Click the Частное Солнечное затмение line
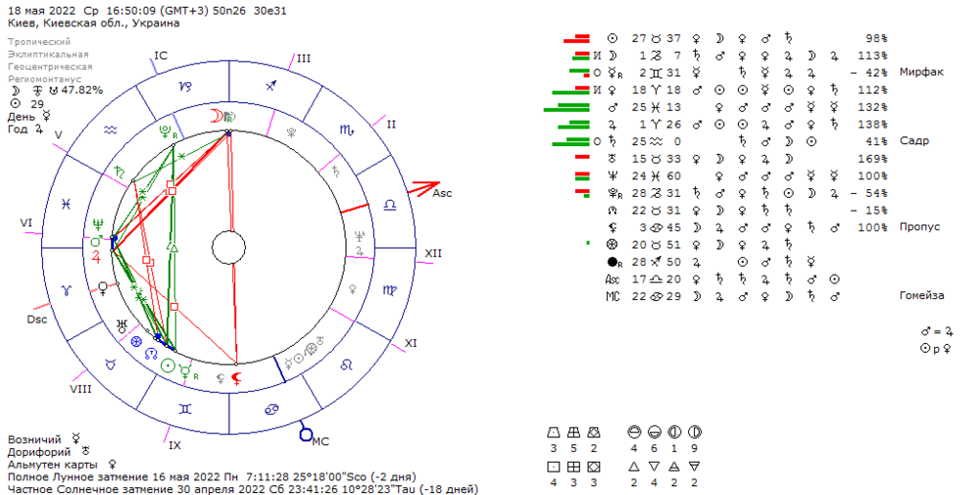This screenshot has height=495, width=980. pos(242,489)
